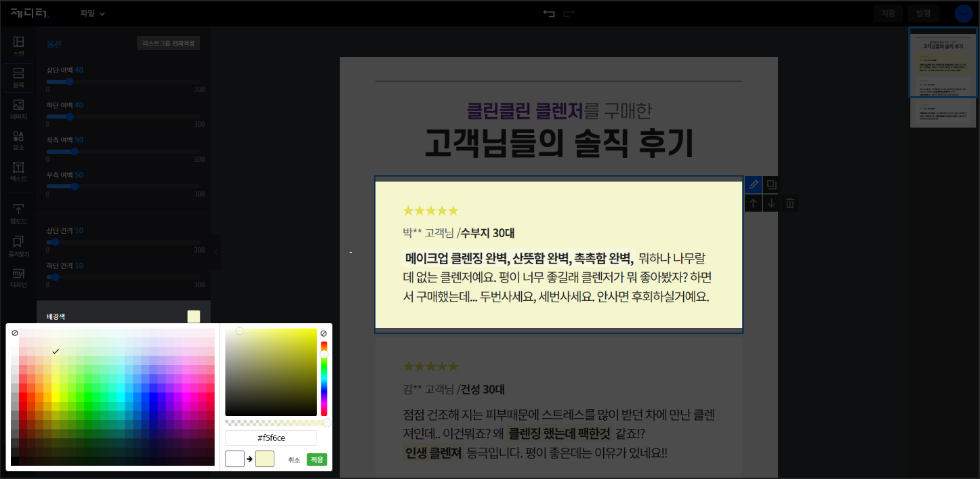Open the my 디자인 sidebar panel

coord(19,277)
